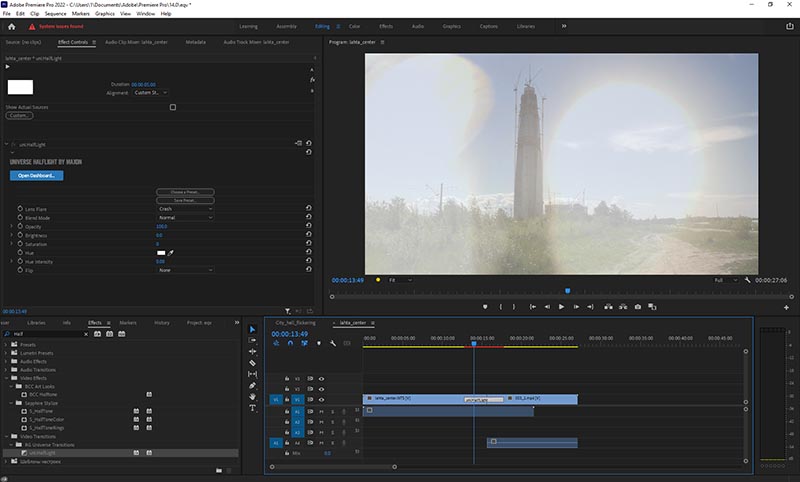Click the Choose a Preset button
Image resolution: width=800 pixels, height=482 pixels.
pyautogui.click(x=185, y=192)
